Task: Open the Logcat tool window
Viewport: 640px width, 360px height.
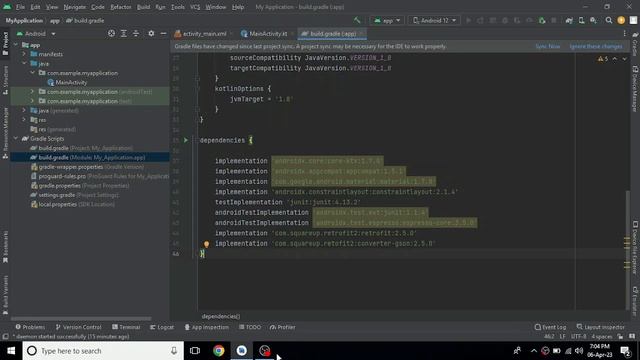Action: pyautogui.click(x=162, y=327)
